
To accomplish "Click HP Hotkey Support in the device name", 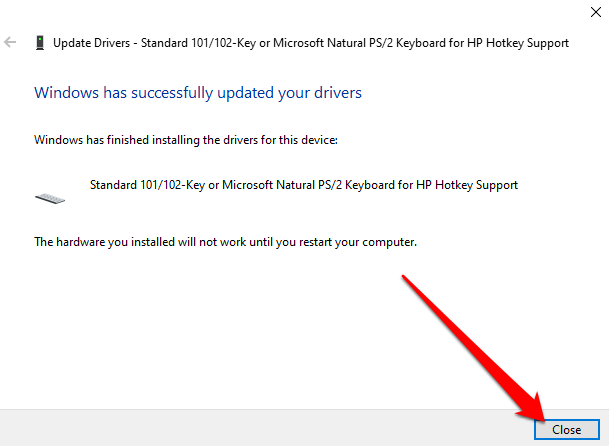I will pyautogui.click(x=470, y=185).
